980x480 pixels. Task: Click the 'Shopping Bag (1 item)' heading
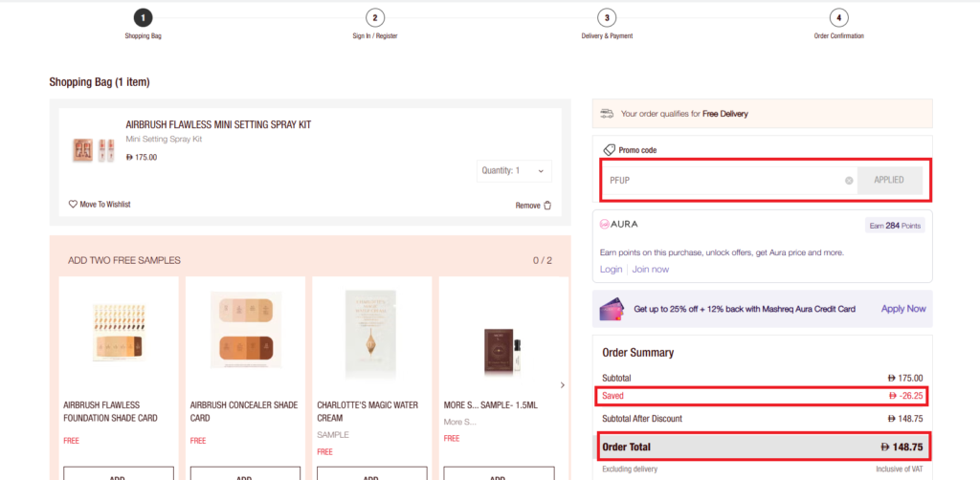[100, 82]
